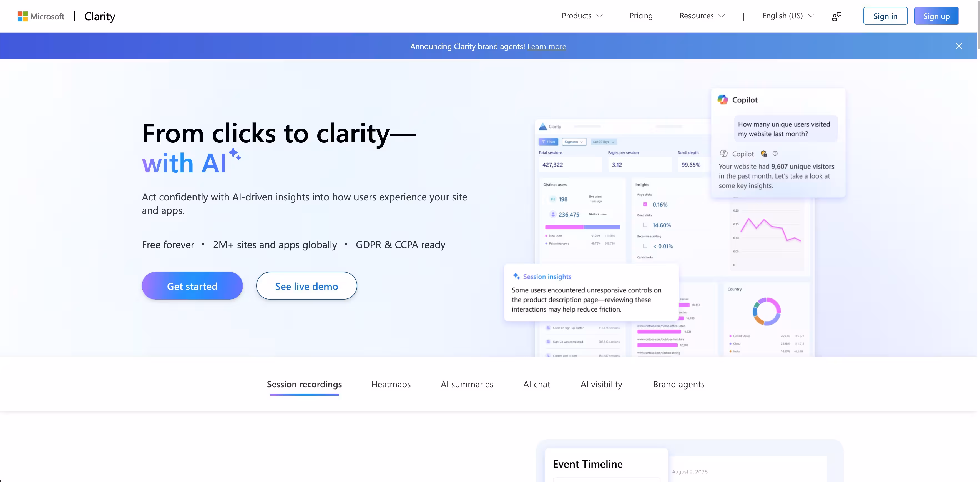980x482 pixels.
Task: Toggle the Rage clicks checkbox in Insights
Action: click(645, 204)
